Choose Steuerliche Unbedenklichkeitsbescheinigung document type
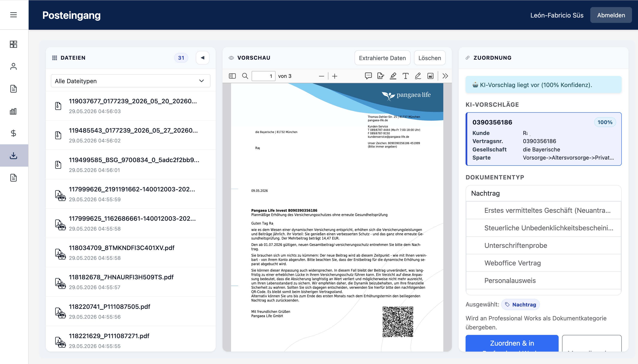The height and width of the screenshot is (364, 638). click(543, 228)
